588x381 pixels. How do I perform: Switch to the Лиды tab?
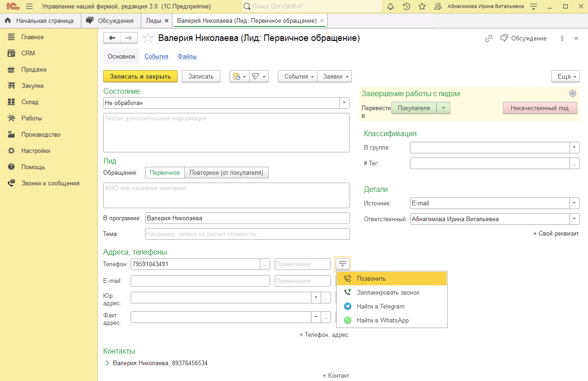153,21
